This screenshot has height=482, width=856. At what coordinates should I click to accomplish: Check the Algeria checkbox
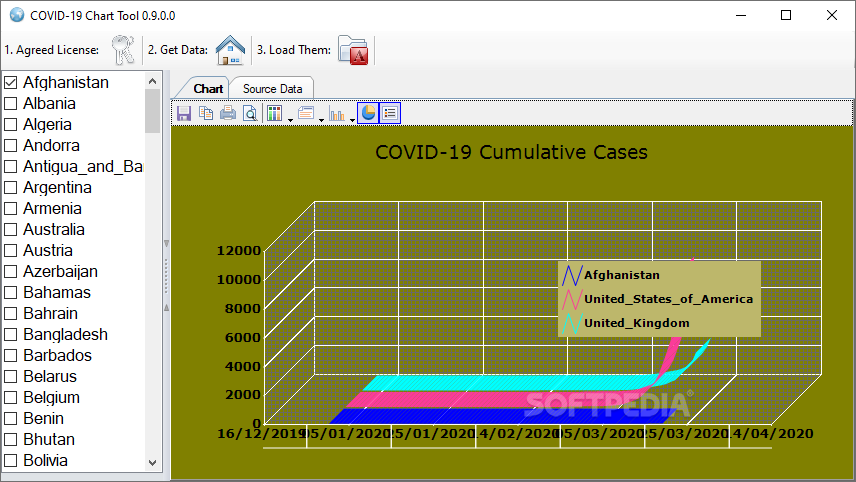point(10,124)
